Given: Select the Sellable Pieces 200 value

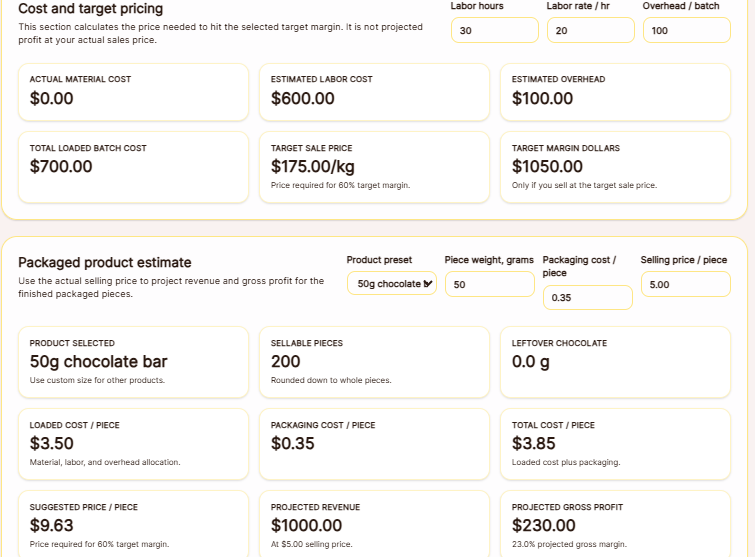Looking at the screenshot, I should tap(286, 362).
